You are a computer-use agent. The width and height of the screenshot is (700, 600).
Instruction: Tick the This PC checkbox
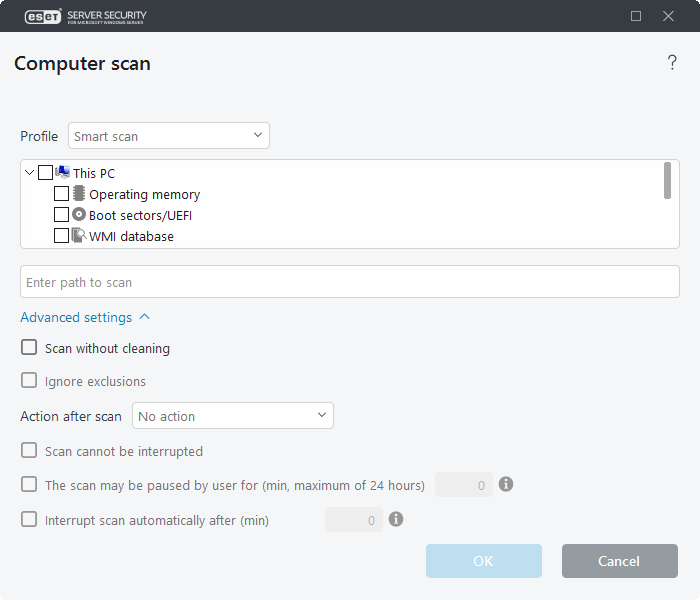(x=45, y=173)
